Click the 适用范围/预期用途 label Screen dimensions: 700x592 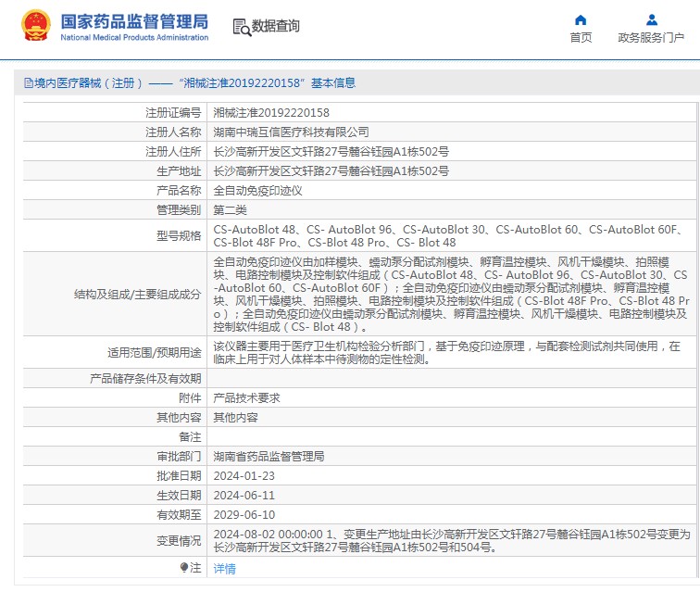(x=154, y=353)
